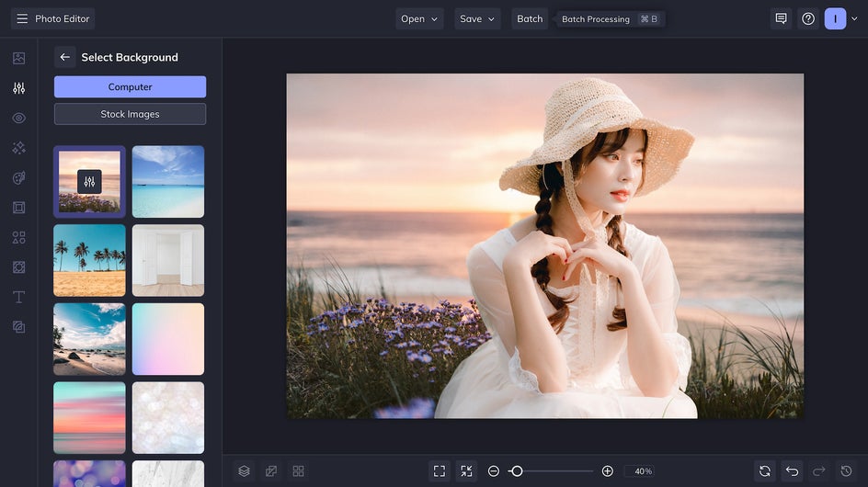Open the Photo Editor hamburger menu
868x487 pixels.
click(x=22, y=18)
